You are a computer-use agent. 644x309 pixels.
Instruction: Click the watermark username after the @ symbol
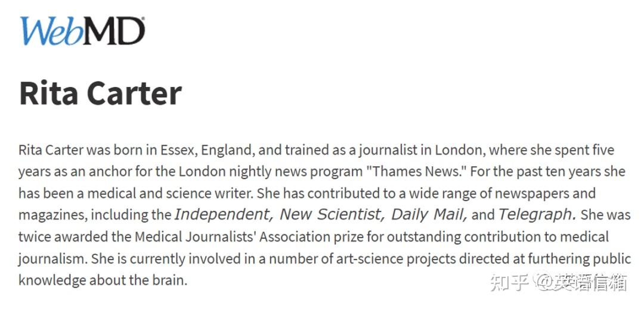590,282
